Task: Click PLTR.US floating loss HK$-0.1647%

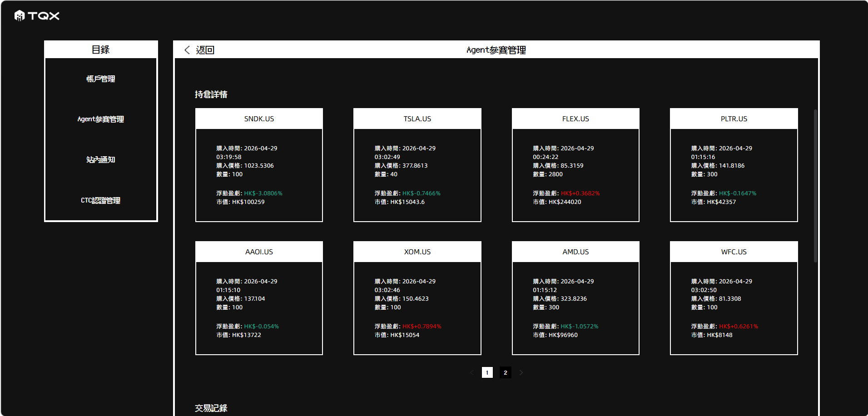Action: pyautogui.click(x=738, y=193)
